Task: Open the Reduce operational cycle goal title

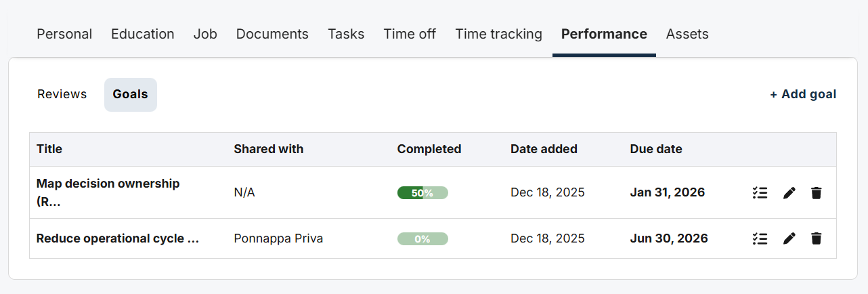Action: pyautogui.click(x=118, y=238)
